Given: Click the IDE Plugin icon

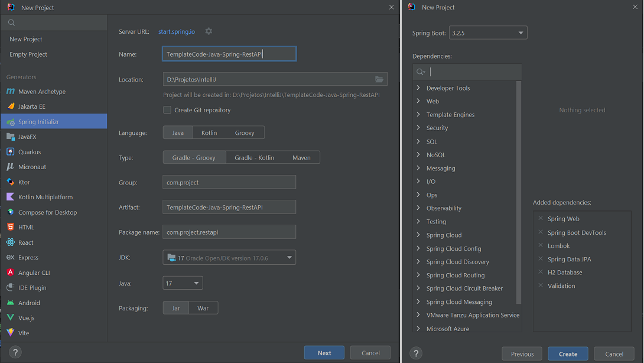Looking at the screenshot, I should point(11,287).
